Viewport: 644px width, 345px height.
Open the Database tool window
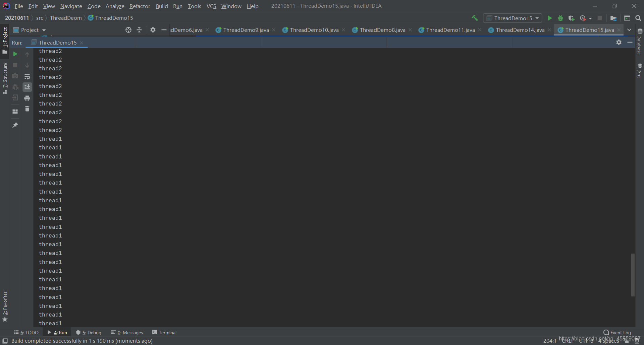(x=640, y=41)
